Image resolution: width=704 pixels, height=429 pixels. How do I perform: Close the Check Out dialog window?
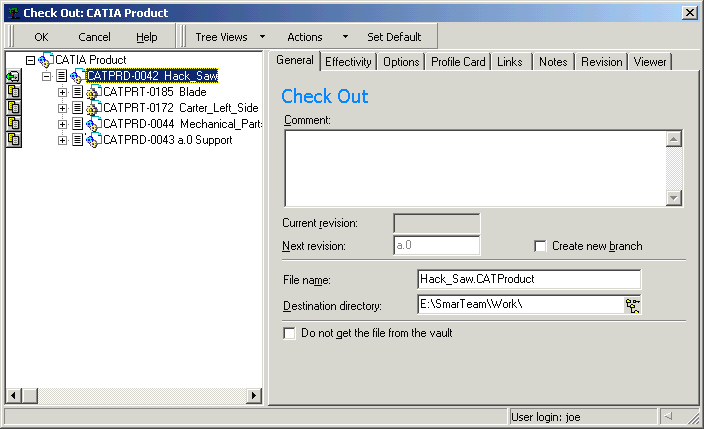click(x=689, y=13)
